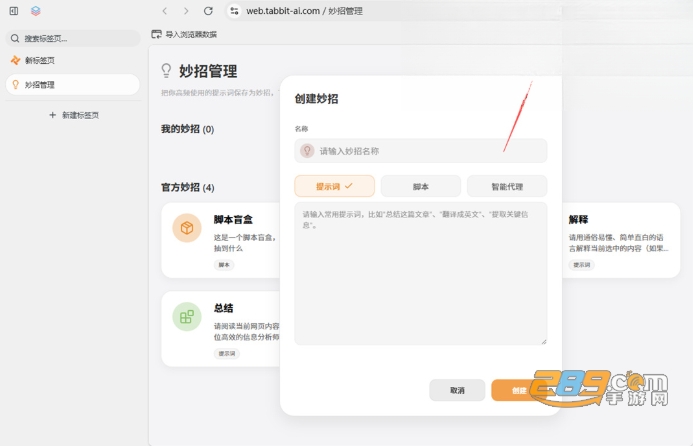Click the 创建妙招 dialog title
This screenshot has height=446, width=693.
click(x=316, y=99)
